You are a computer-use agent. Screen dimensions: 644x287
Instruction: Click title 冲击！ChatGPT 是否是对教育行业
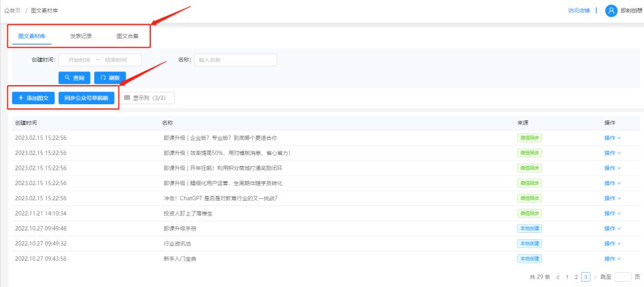(221, 198)
